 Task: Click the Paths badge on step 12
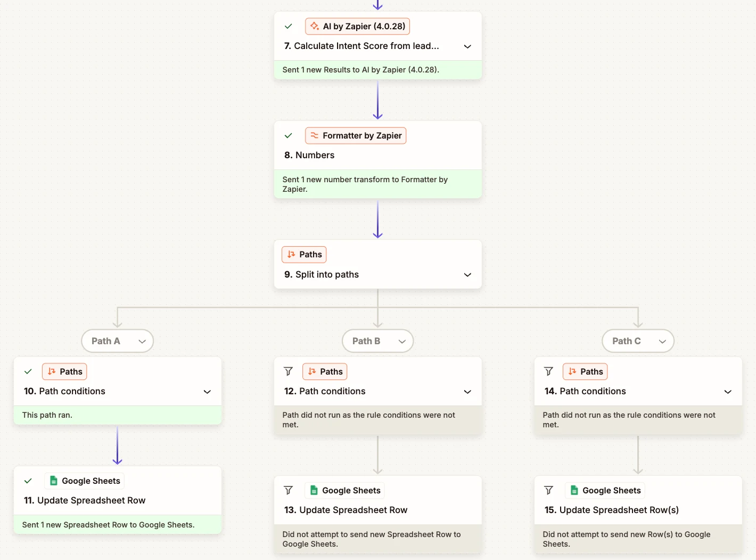pos(325,371)
